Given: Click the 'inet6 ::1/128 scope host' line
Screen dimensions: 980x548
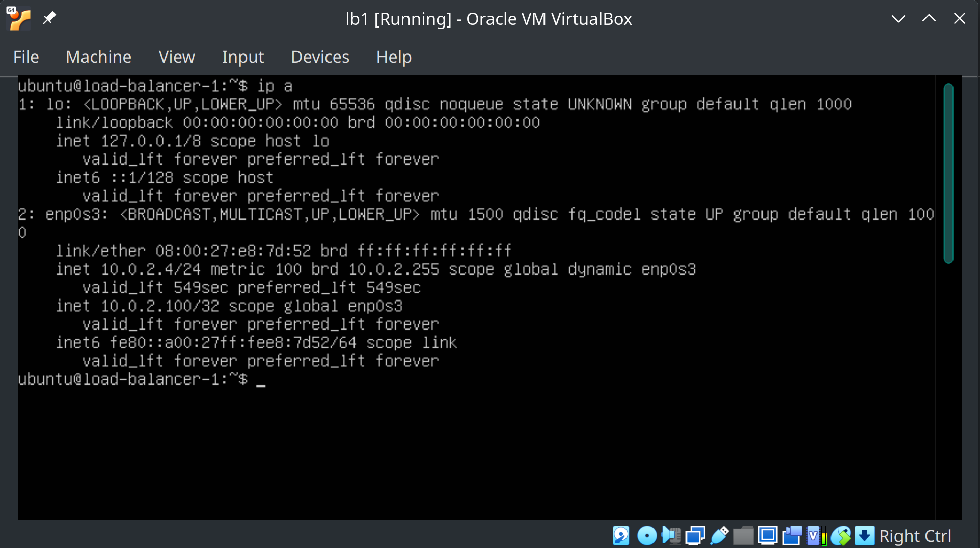Looking at the screenshot, I should 165,178.
